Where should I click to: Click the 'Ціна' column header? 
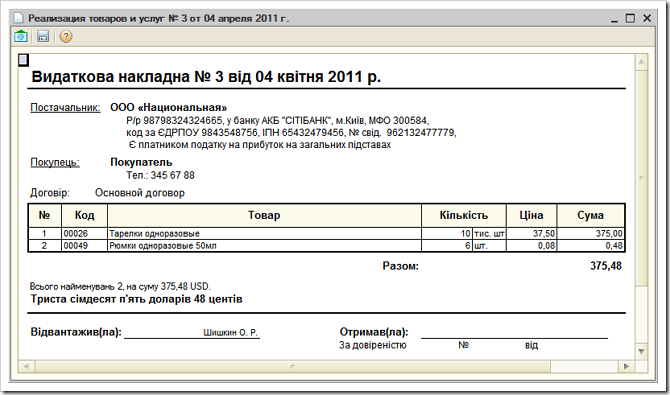[x=532, y=215]
